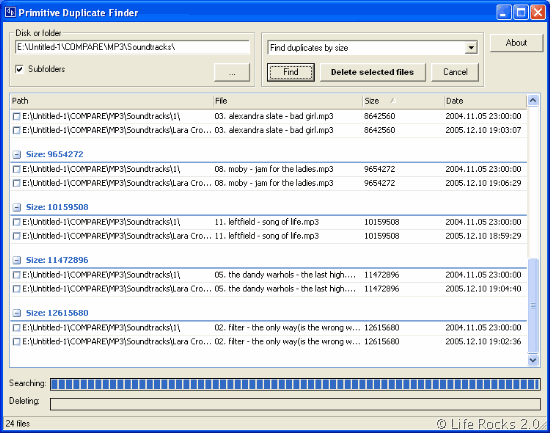Viewport: 550px width, 433px height.
Task: Click the Path column header
Action: pyautogui.click(x=112, y=101)
